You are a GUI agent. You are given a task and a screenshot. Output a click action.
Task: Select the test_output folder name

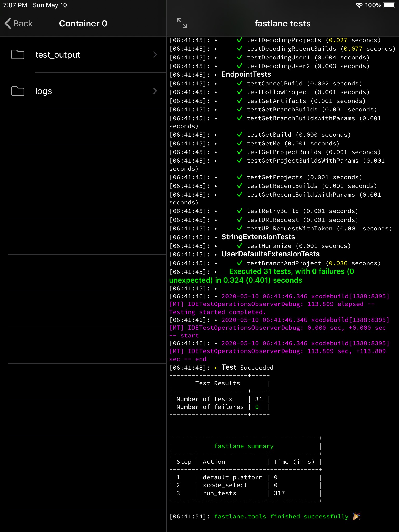tap(58, 55)
